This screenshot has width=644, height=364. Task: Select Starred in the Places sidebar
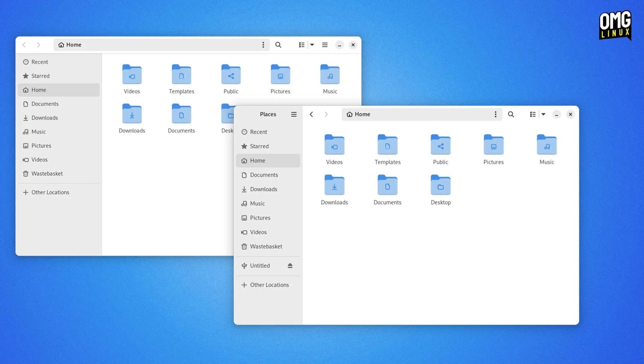point(268,146)
